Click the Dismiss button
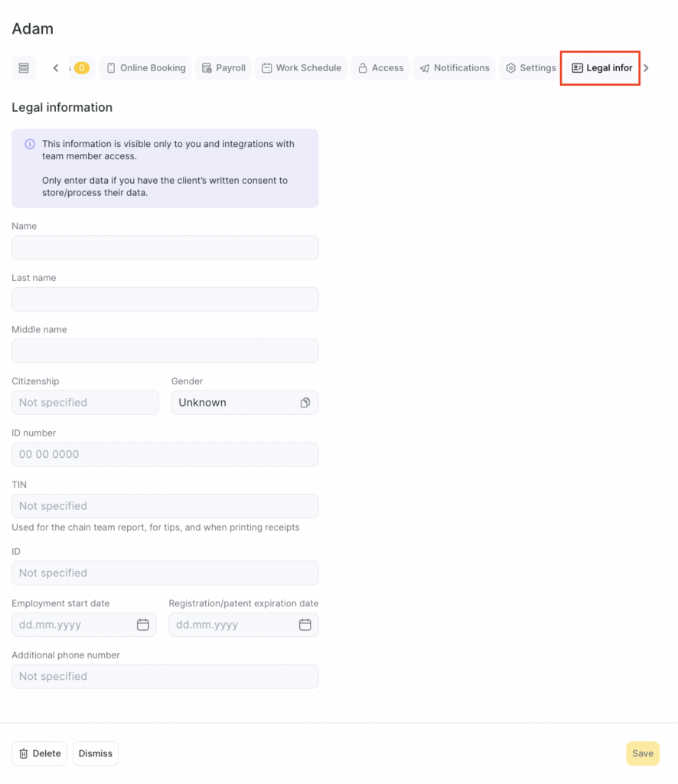678x784 pixels. tap(96, 753)
